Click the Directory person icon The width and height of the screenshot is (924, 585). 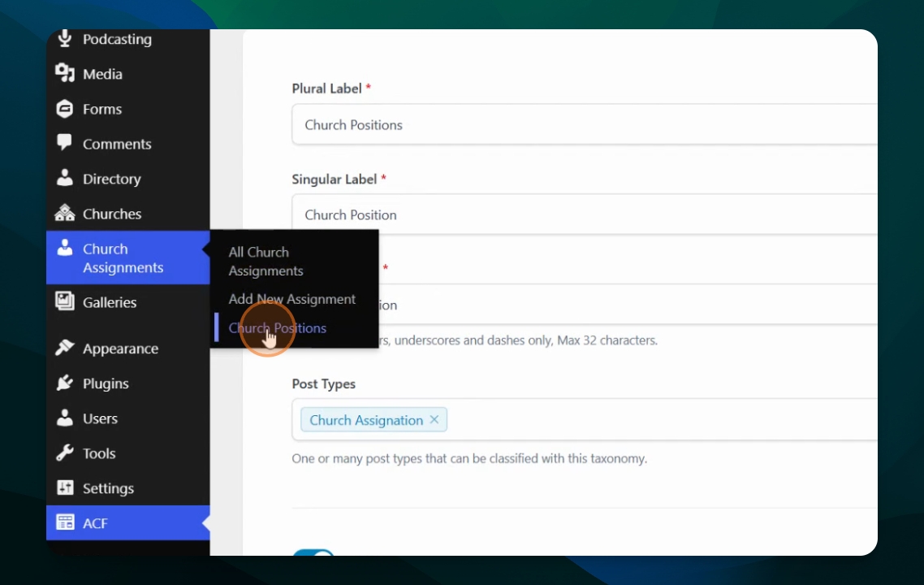64,177
